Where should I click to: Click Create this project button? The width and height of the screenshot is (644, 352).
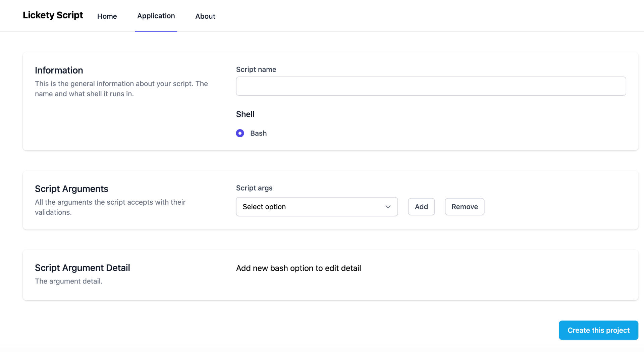pyautogui.click(x=598, y=330)
